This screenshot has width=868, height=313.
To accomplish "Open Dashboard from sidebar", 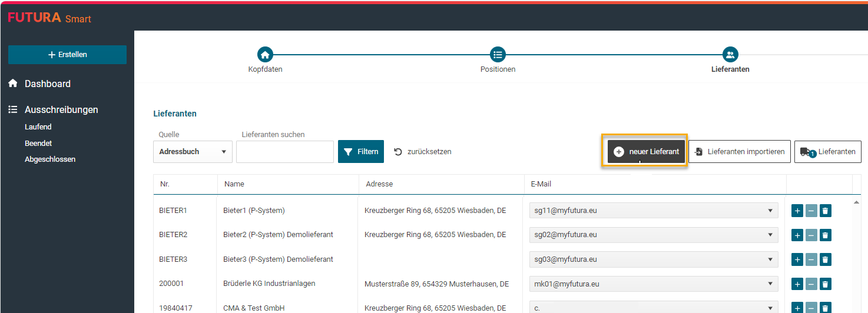I will pos(48,84).
